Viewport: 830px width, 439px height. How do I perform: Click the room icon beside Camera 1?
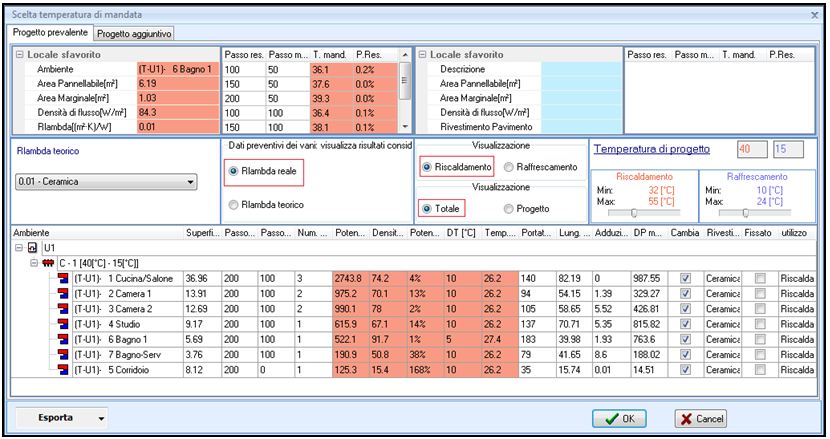(x=64, y=293)
